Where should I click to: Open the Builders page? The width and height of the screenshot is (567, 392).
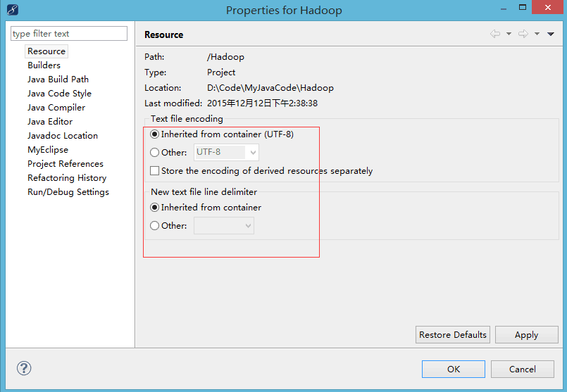(44, 65)
